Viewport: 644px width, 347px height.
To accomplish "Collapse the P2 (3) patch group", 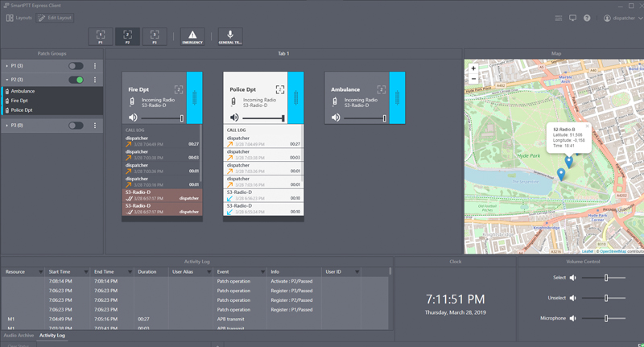I will click(x=7, y=80).
